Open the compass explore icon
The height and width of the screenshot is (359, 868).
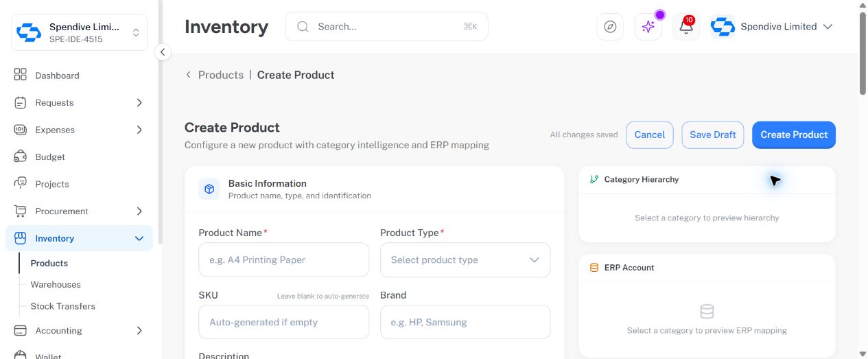pyautogui.click(x=610, y=27)
